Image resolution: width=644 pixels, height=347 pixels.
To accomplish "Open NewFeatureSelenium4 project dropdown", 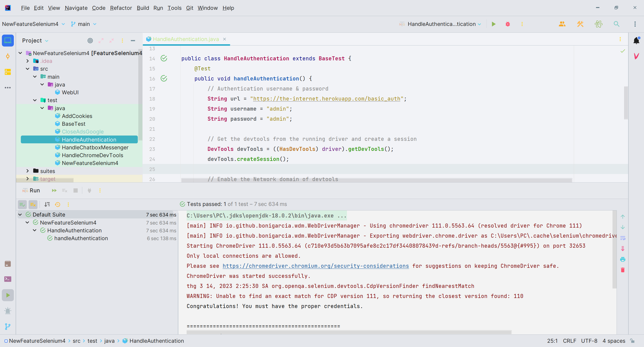I will click(33, 24).
